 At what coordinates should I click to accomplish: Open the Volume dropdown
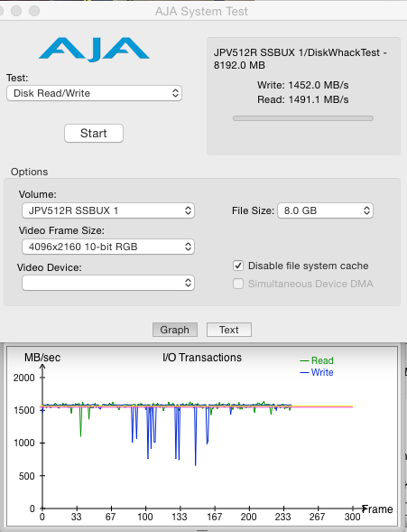108,210
